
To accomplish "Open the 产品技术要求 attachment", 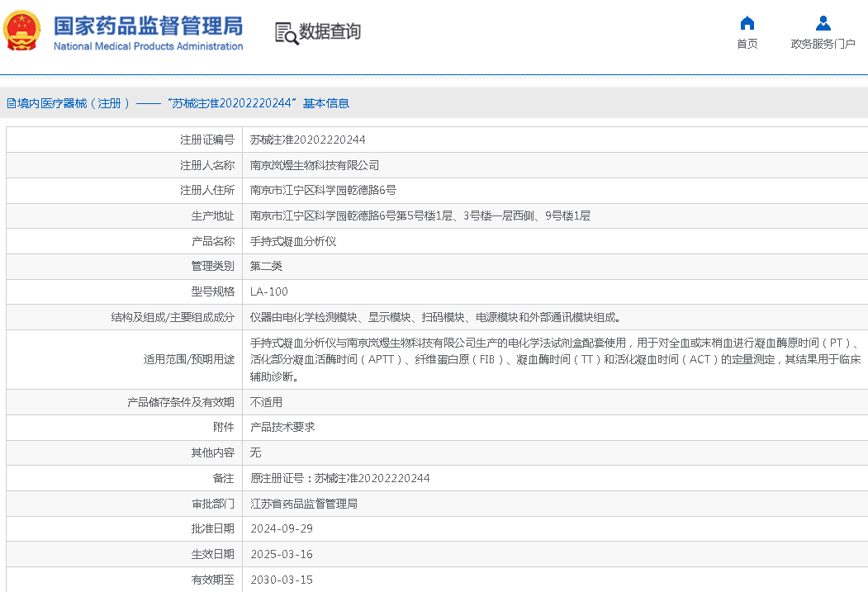I will 282,427.
